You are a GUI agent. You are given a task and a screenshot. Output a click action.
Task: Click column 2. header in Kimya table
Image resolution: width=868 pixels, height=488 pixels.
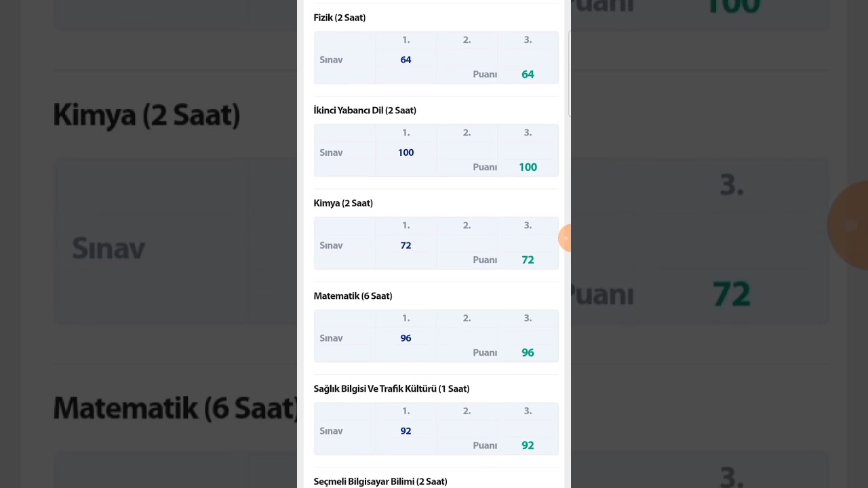(x=467, y=226)
